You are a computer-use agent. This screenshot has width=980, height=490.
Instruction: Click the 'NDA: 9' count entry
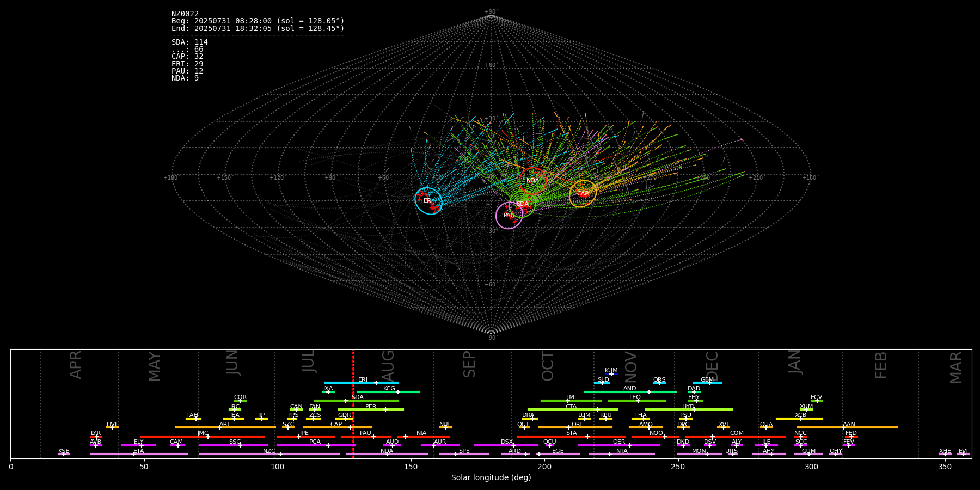tap(185, 78)
